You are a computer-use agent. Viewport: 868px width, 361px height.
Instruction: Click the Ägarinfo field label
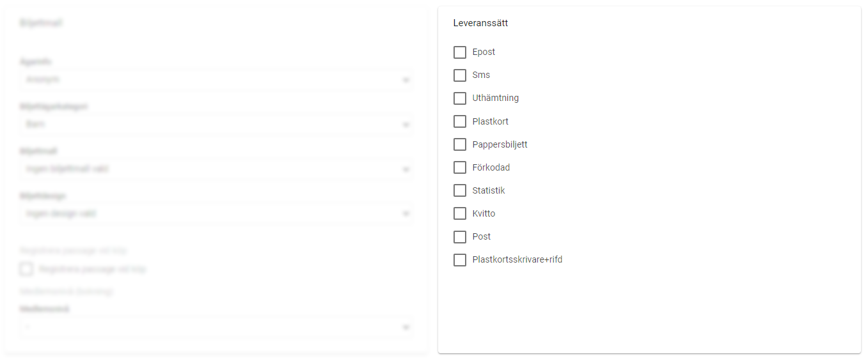tap(36, 62)
